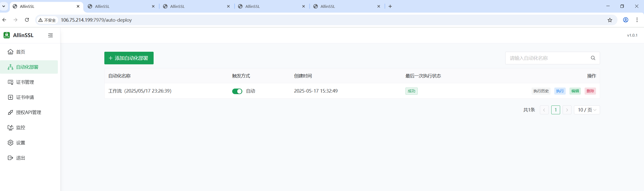Click 编辑 on the workflow row
644x191 pixels.
[575, 91]
